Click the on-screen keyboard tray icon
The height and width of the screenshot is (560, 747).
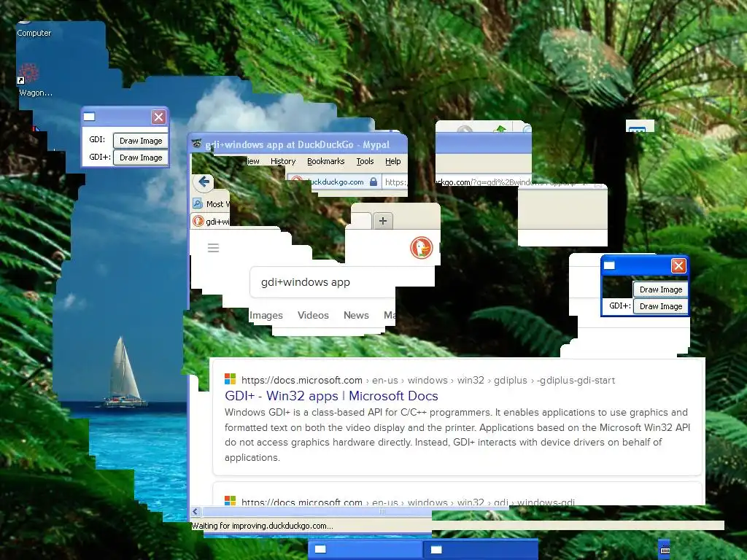[665, 550]
